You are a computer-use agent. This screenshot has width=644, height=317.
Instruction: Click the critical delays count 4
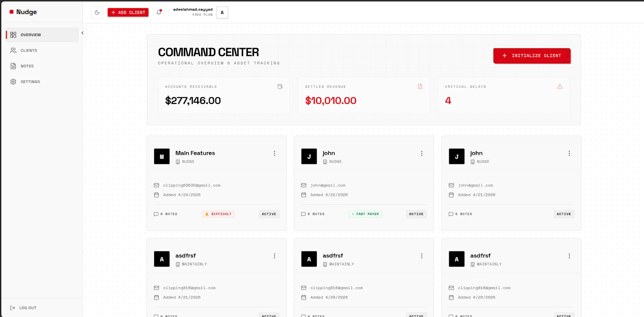click(448, 101)
